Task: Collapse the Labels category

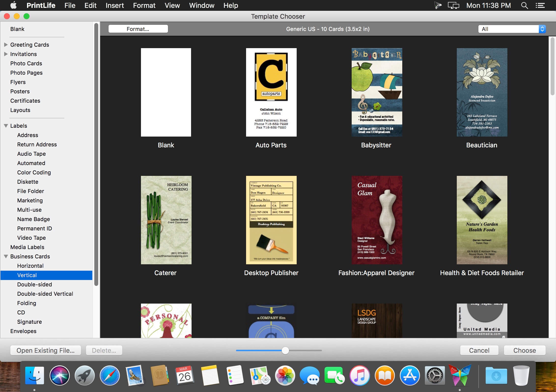Action: (6, 126)
